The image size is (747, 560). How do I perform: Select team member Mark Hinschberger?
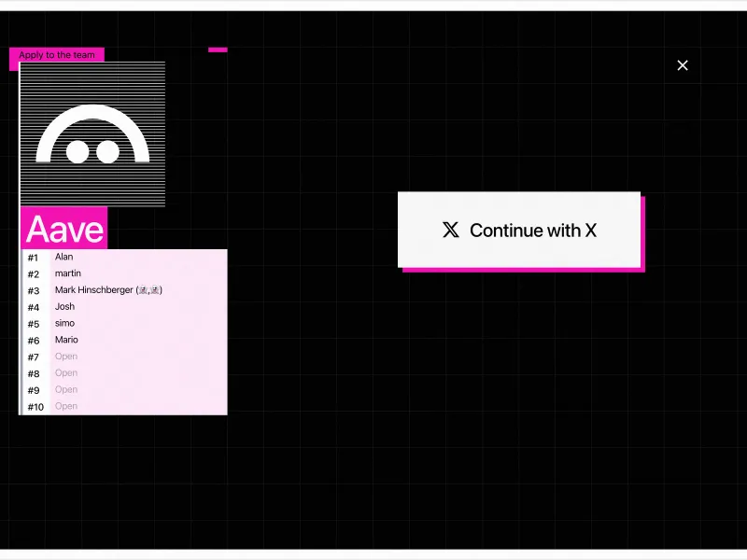point(108,290)
